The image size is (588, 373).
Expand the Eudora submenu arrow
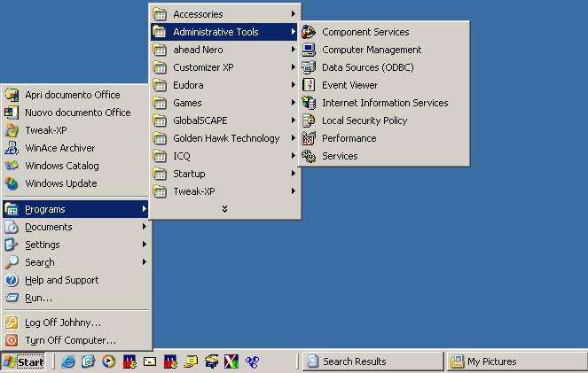tap(293, 85)
